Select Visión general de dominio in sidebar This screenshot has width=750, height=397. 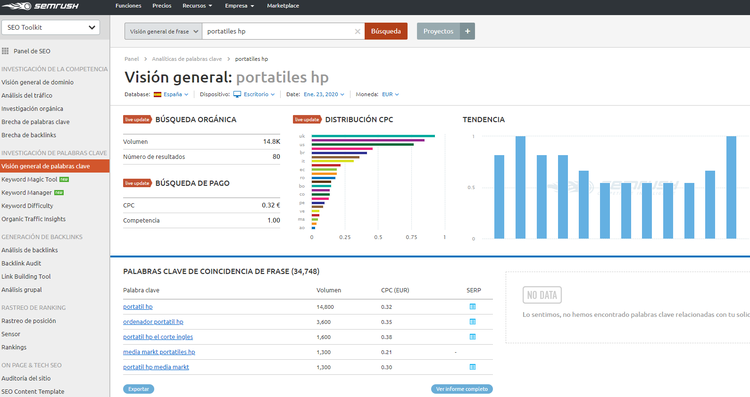37,82
